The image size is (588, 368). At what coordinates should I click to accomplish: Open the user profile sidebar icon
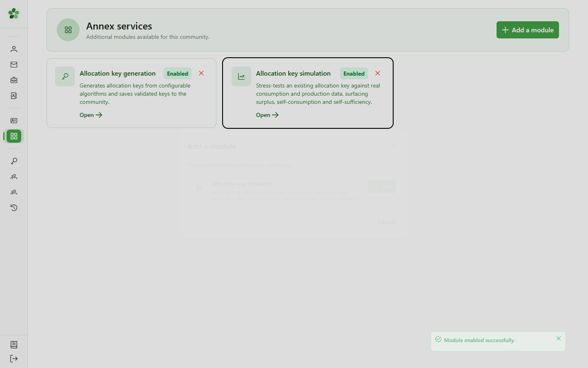14,49
